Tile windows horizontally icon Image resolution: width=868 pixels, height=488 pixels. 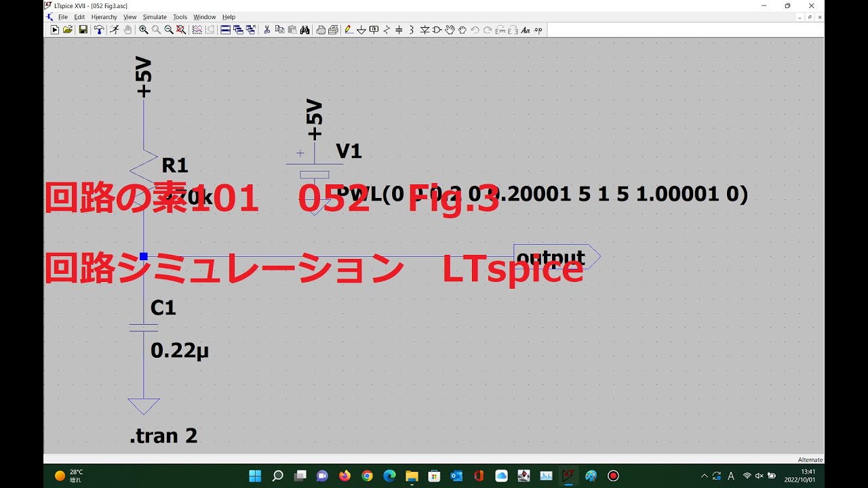click(x=225, y=30)
